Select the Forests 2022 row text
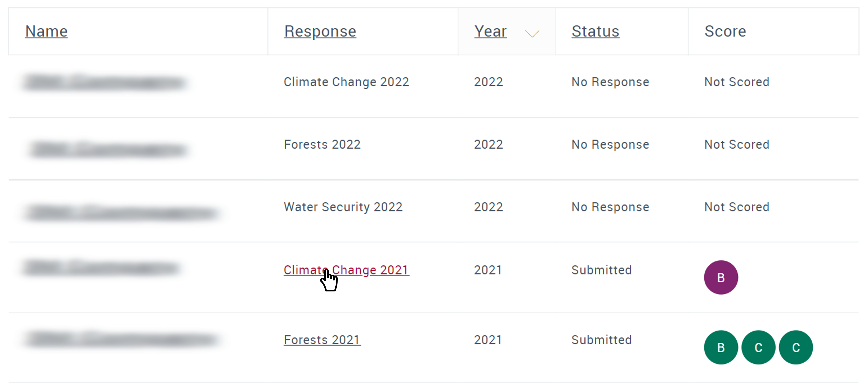This screenshot has width=868, height=383. [x=322, y=144]
